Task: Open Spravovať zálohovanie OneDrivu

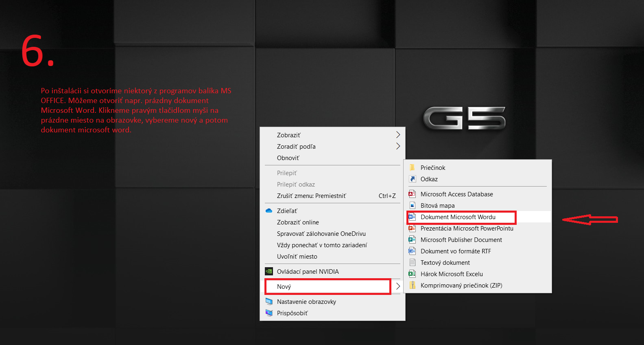Action: 332,233
